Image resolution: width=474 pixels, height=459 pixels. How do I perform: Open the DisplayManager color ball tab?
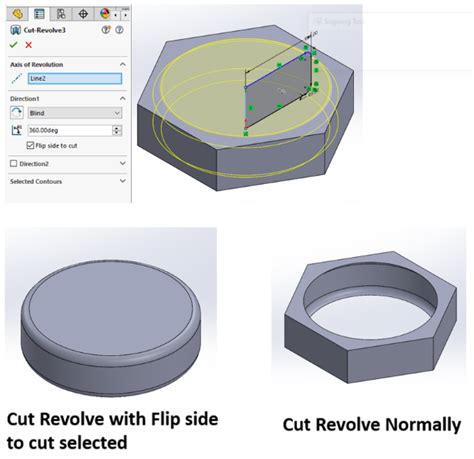[x=105, y=14]
